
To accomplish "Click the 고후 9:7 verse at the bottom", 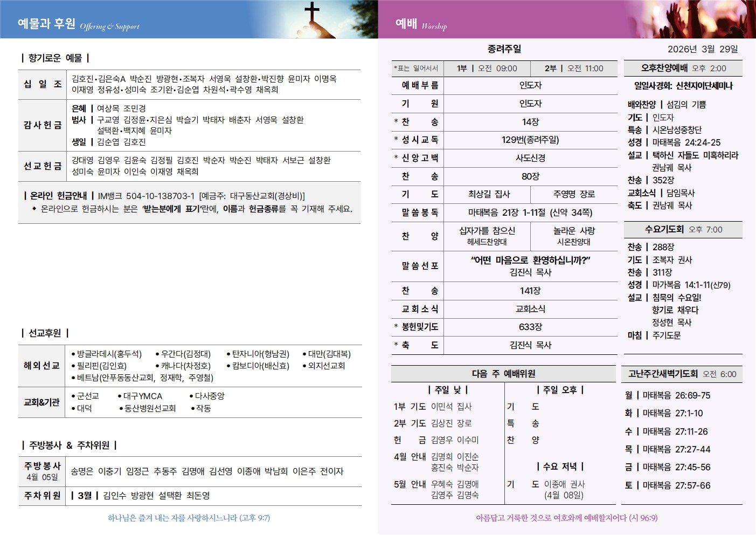I will [189, 518].
